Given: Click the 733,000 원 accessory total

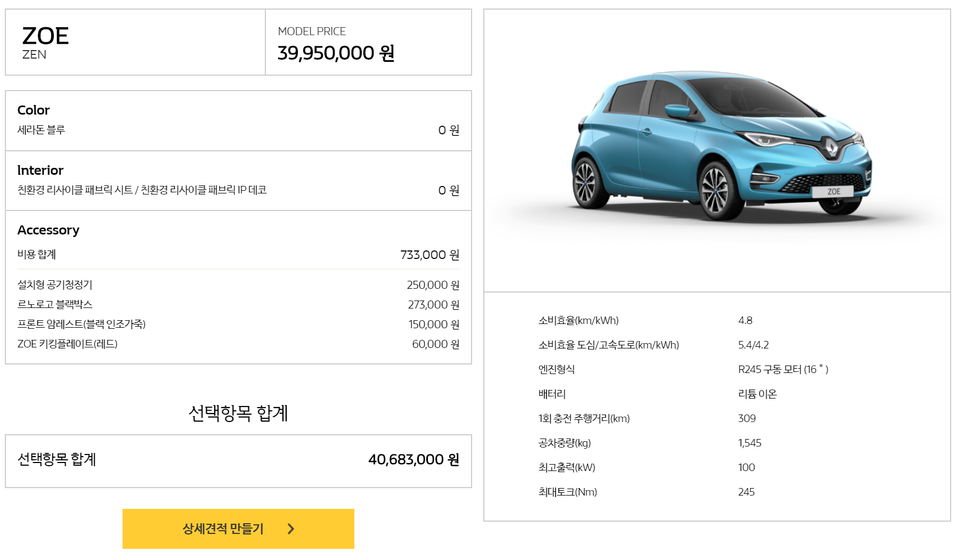Looking at the screenshot, I should [429, 255].
